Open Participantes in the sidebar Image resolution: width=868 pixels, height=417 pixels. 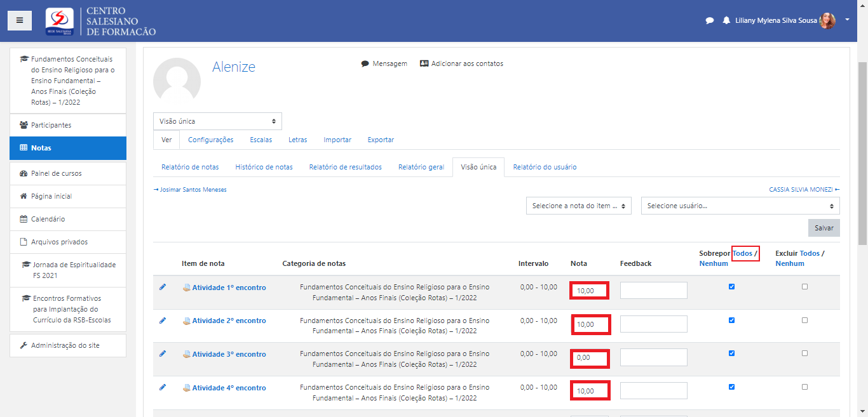51,125
